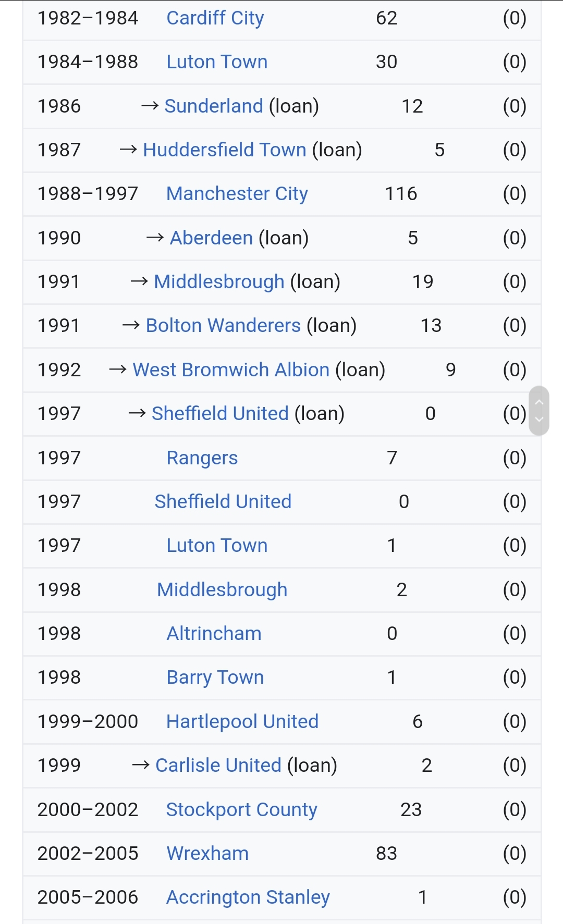Screen dimensions: 563x924
Task: Open the Wrexham link
Action: point(207,854)
